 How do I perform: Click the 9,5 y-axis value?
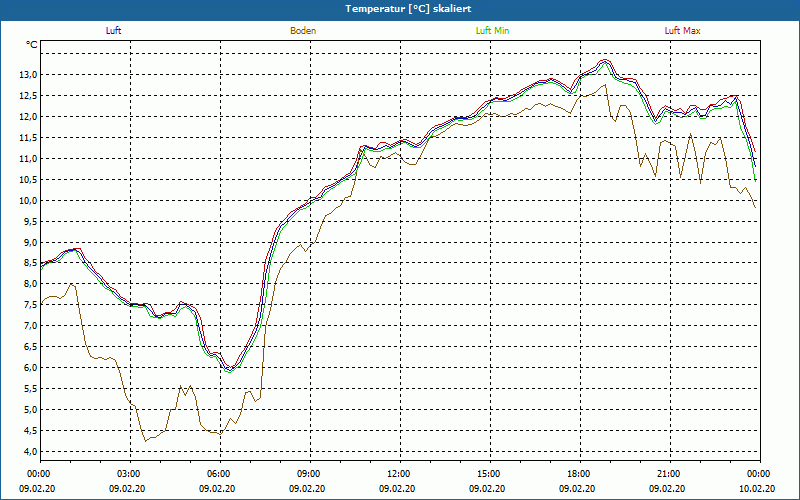pos(30,221)
